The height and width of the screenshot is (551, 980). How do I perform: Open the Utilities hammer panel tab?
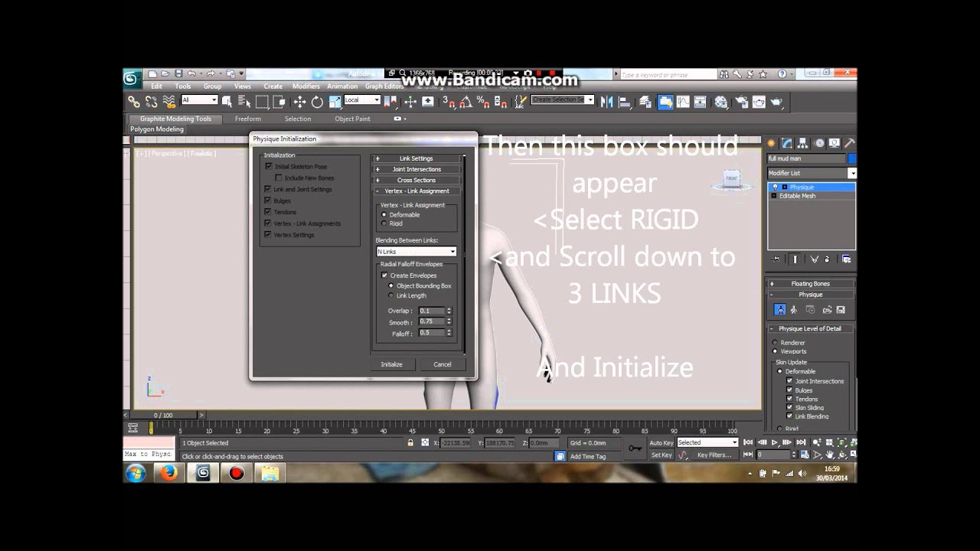coord(849,143)
